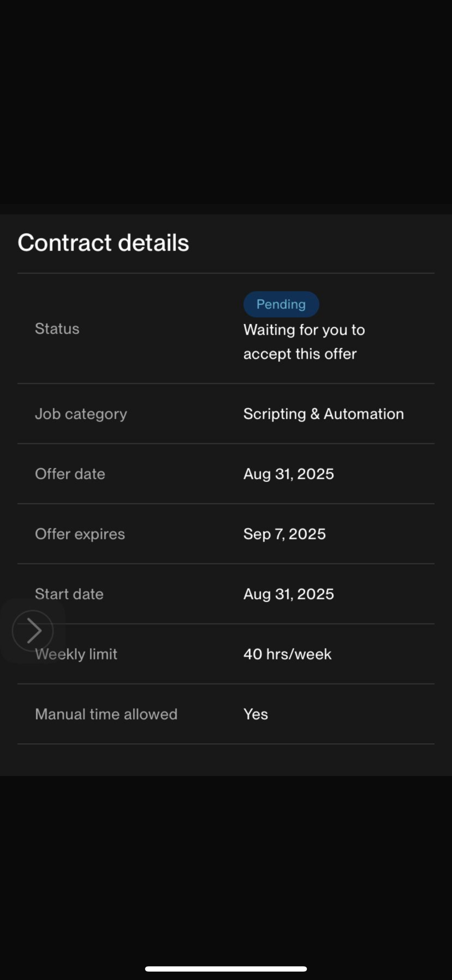This screenshot has width=452, height=980.
Task: Tap the floating right-chevron circle button
Action: [x=33, y=630]
